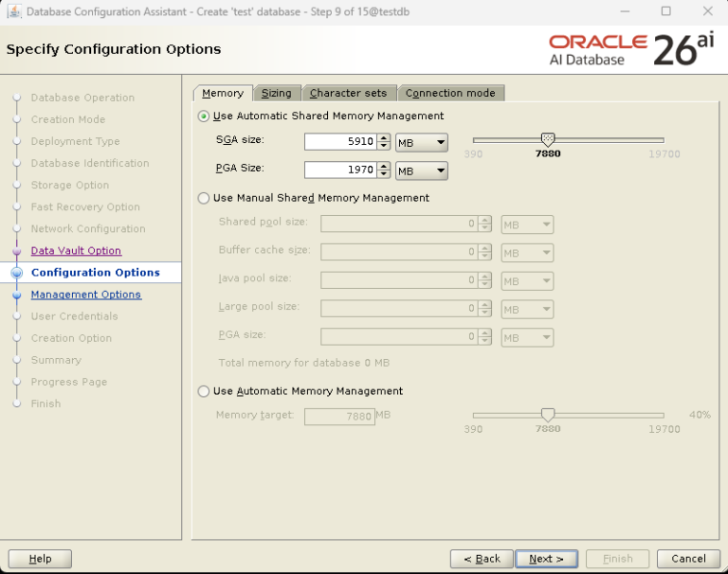Open the Connection mode tab

[451, 93]
